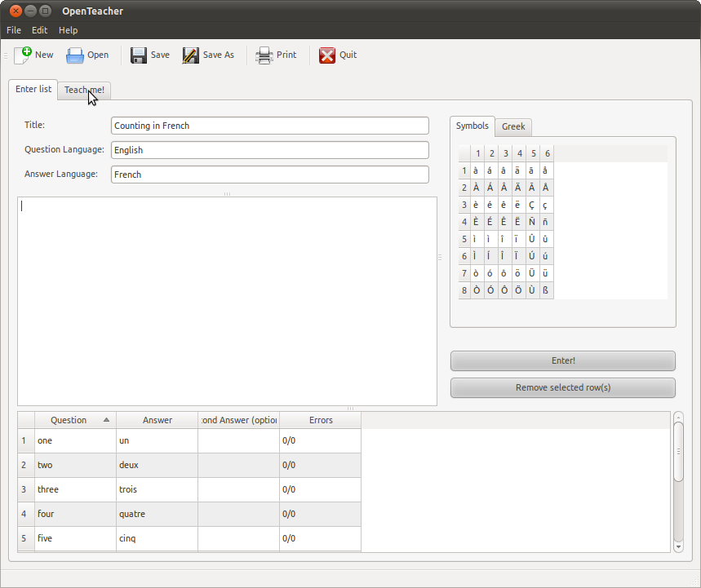
Task: Click the Answer column header
Action: (x=158, y=420)
